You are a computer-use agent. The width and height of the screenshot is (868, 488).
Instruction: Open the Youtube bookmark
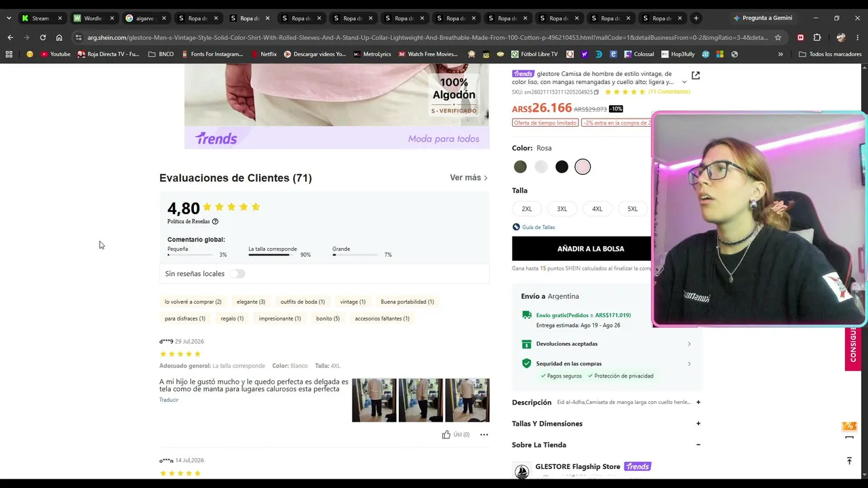(x=55, y=54)
